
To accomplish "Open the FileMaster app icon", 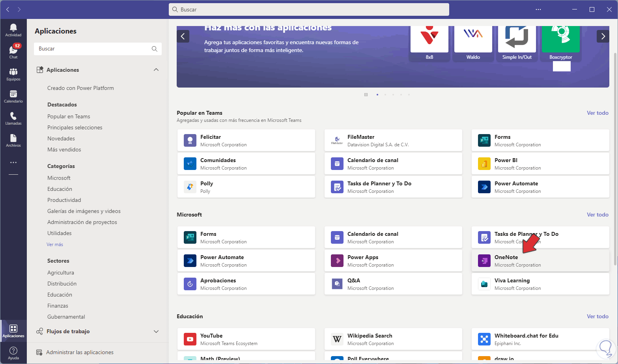I will tap(337, 140).
